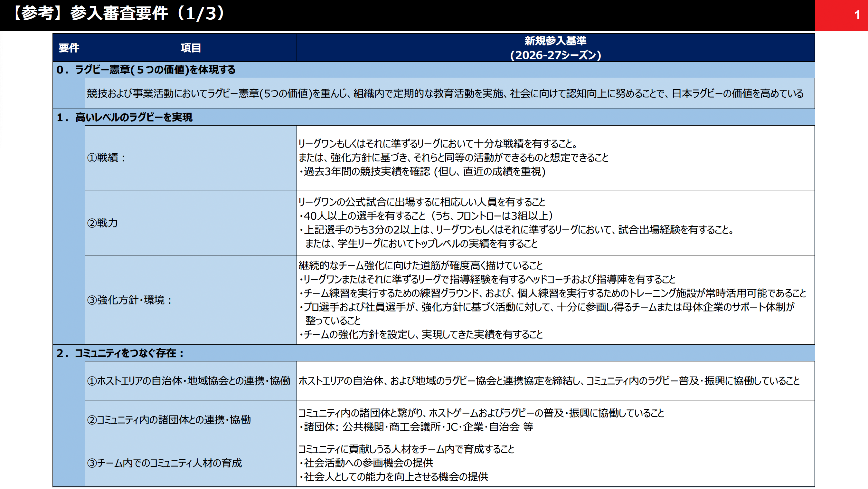
Task: Select the ②コミュニティ内の諸団体との連携・協働 cell
Action: tap(191, 419)
